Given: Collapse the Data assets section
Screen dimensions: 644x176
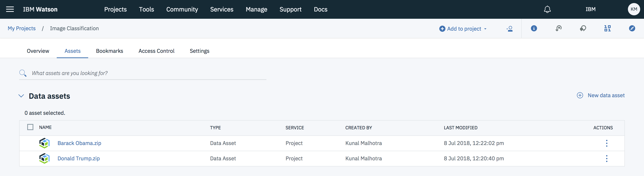Looking at the screenshot, I should [21, 96].
